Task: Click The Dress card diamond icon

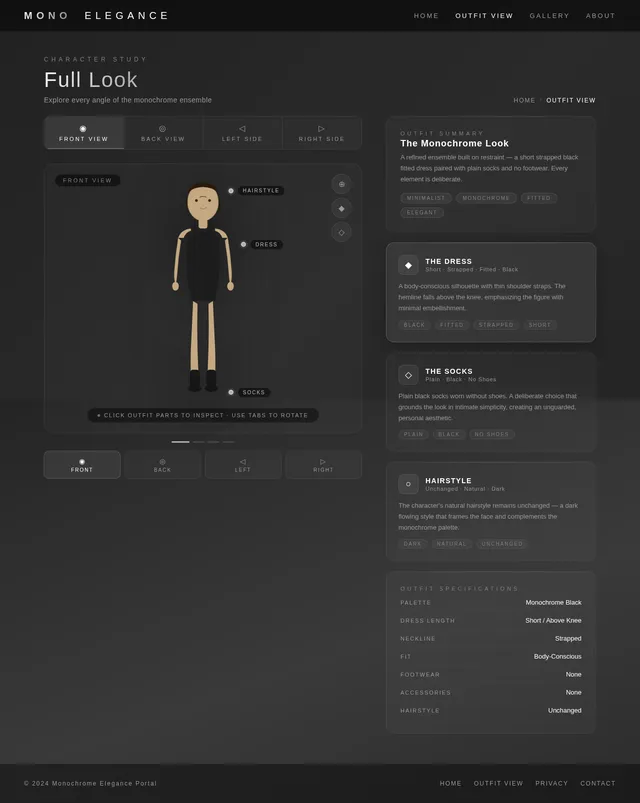Action: [408, 265]
